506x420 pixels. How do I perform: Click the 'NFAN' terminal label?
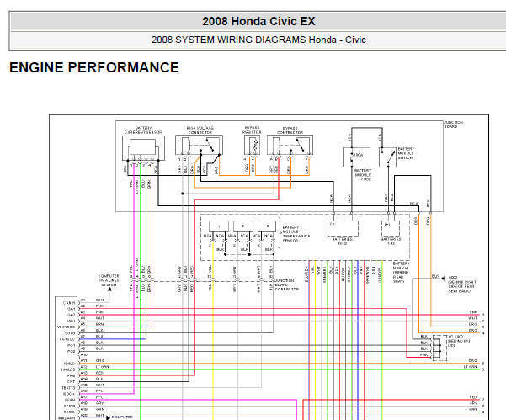click(70, 400)
